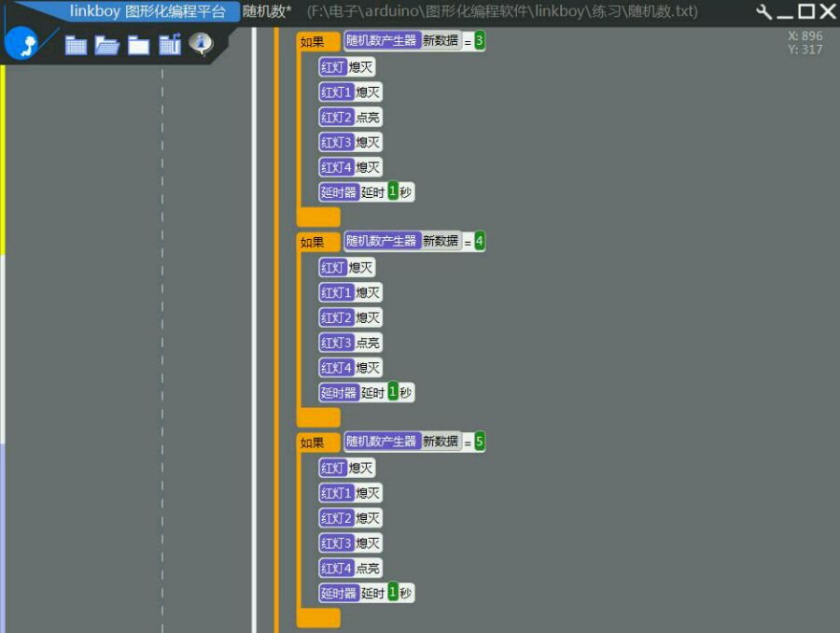Screen dimensions: 840x633
Task: Click 随机数产生器 in the equals-3 condition
Action: (x=382, y=40)
